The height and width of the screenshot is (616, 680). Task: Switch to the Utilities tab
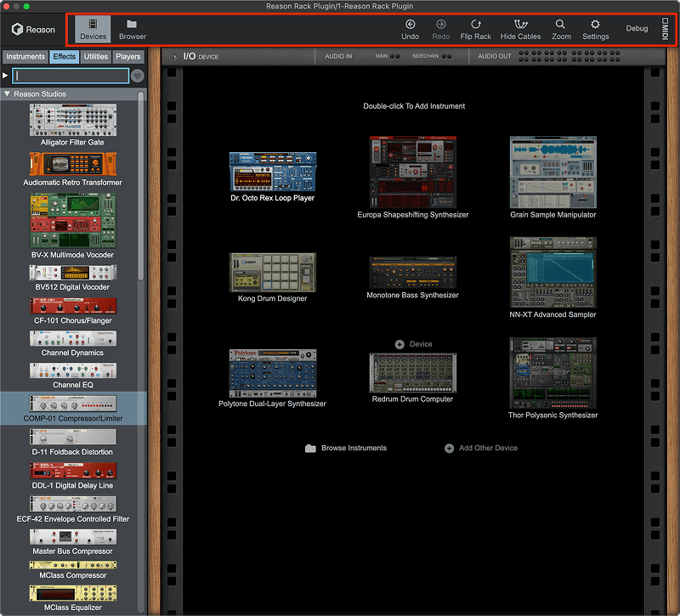96,57
